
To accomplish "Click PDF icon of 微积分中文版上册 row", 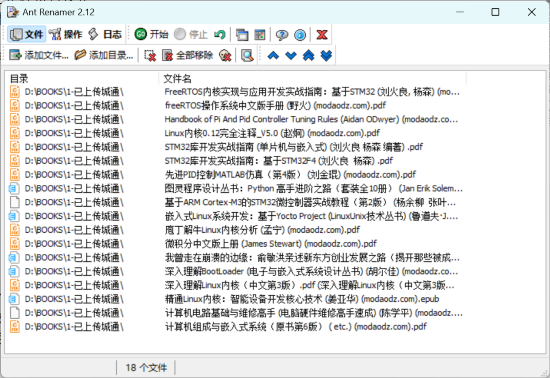I will pyautogui.click(x=14, y=244).
